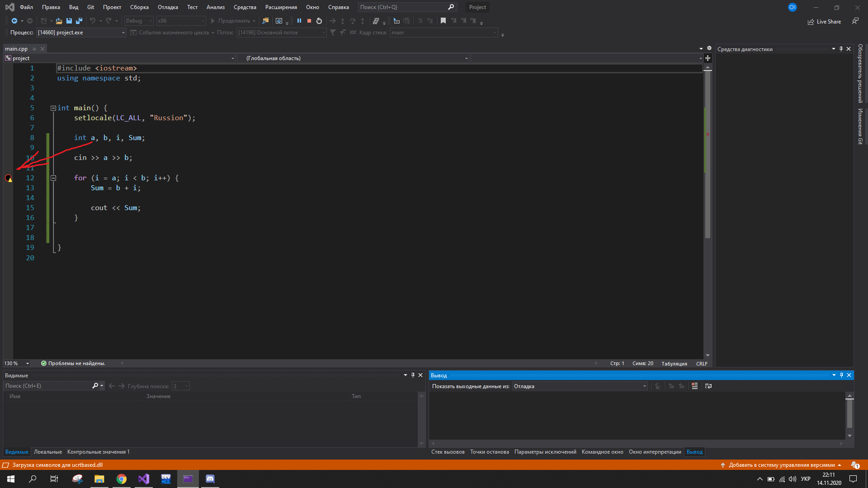Close the main.cpp tab

coord(42,49)
